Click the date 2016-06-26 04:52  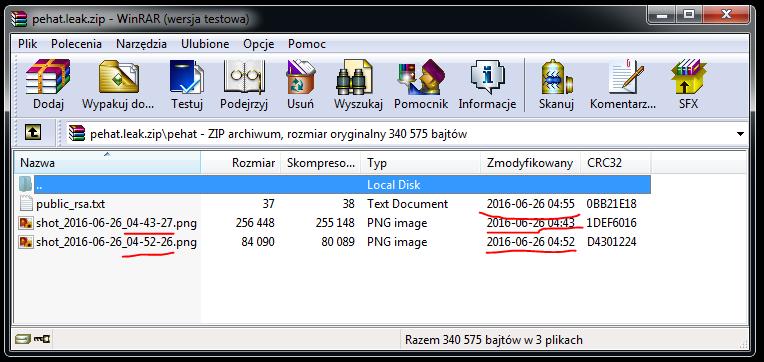pos(531,242)
